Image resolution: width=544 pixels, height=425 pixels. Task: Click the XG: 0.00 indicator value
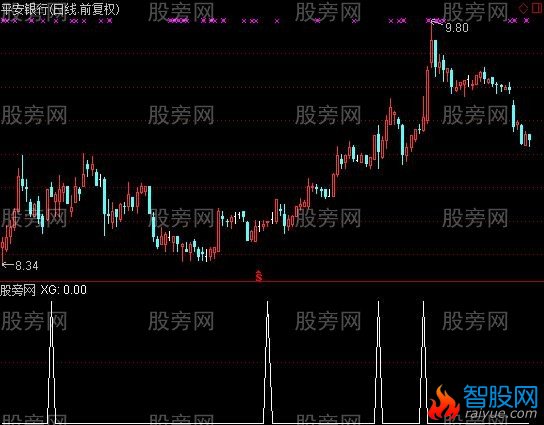coord(63,290)
